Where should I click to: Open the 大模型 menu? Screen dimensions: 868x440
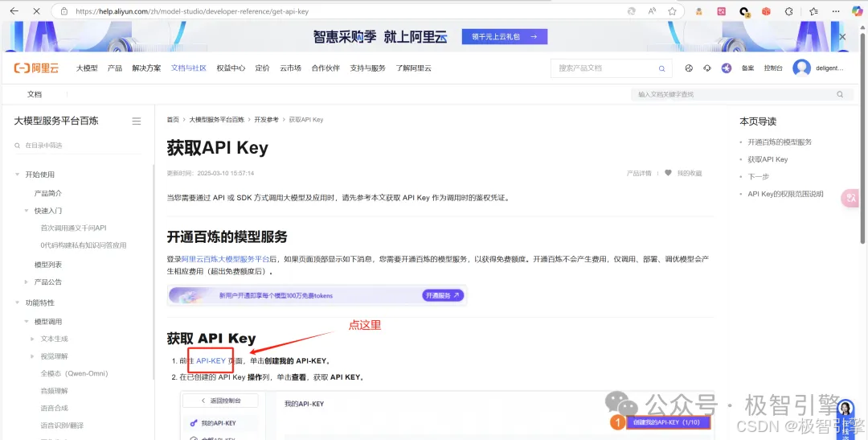[87, 68]
